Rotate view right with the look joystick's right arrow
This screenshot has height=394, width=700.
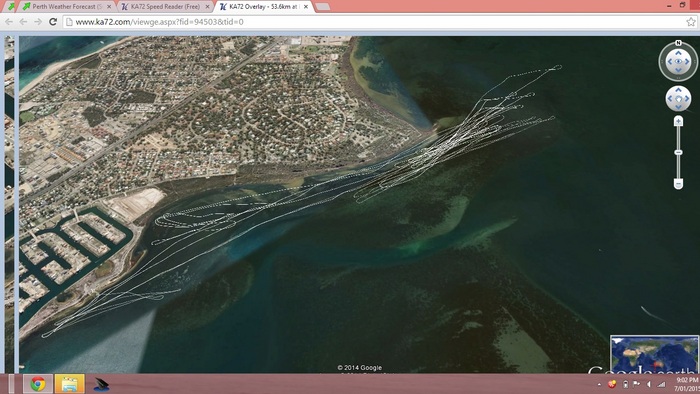688,62
